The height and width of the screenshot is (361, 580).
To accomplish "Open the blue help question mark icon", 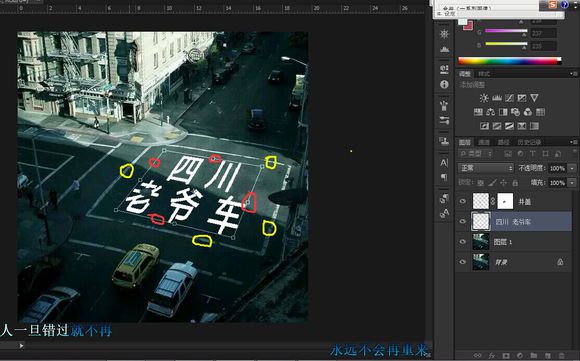I will [x=564, y=4].
